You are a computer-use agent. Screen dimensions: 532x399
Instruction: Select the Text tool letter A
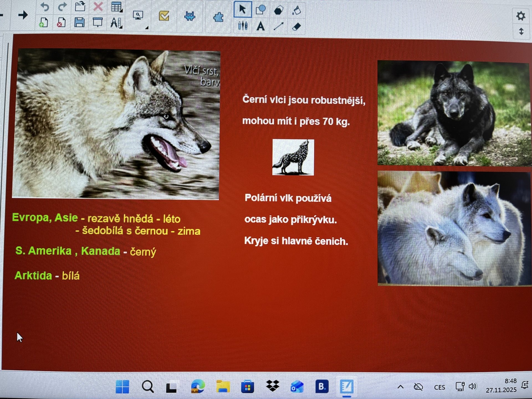(x=260, y=27)
